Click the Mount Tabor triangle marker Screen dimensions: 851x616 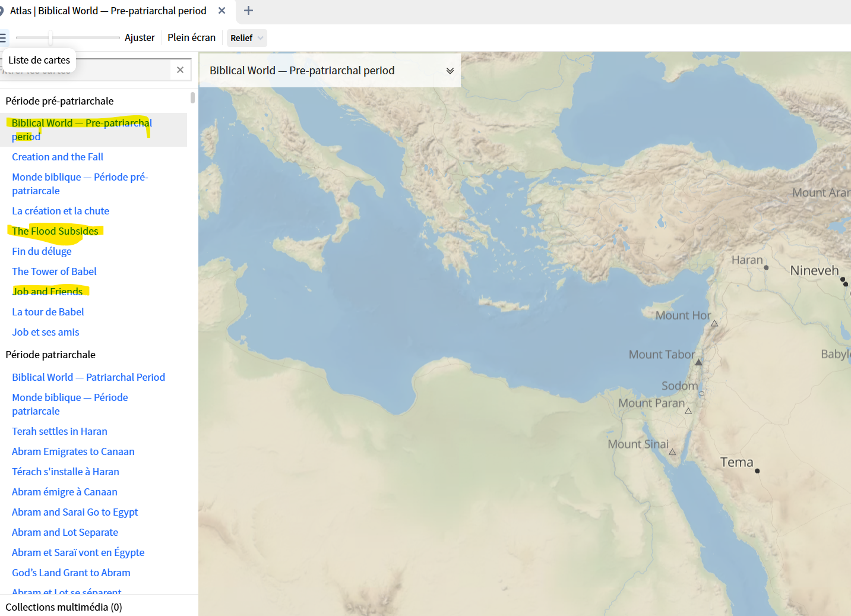pos(698,362)
